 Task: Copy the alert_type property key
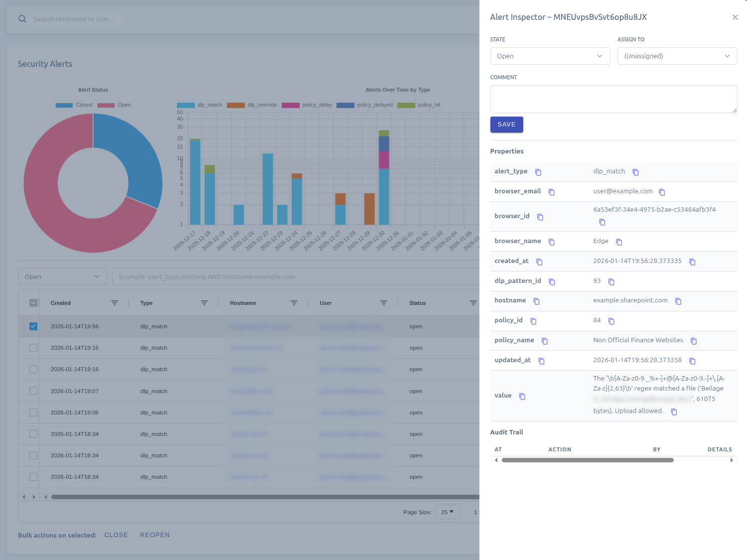point(538,172)
